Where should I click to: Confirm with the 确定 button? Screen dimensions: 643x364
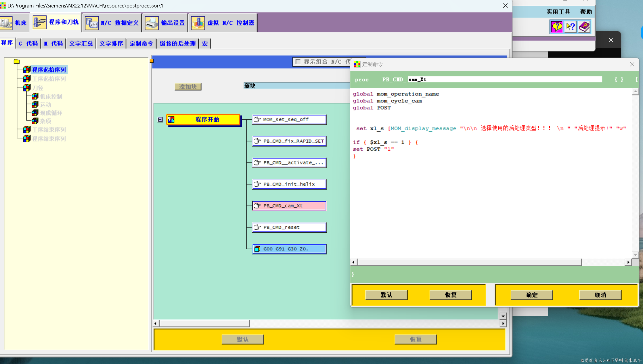click(532, 295)
